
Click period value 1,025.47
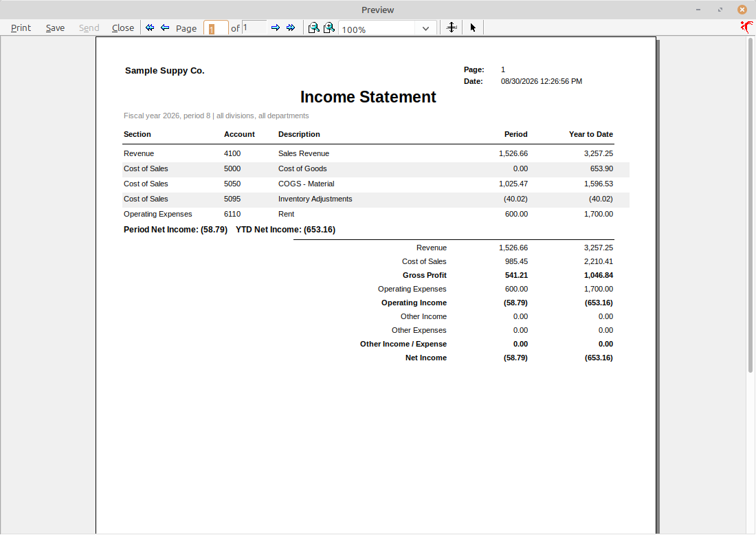pos(513,184)
